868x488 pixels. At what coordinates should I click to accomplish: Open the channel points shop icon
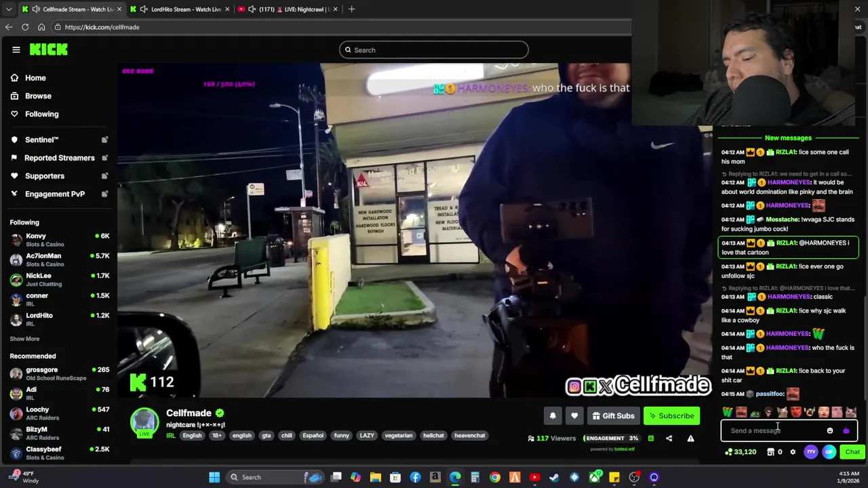coord(770,452)
